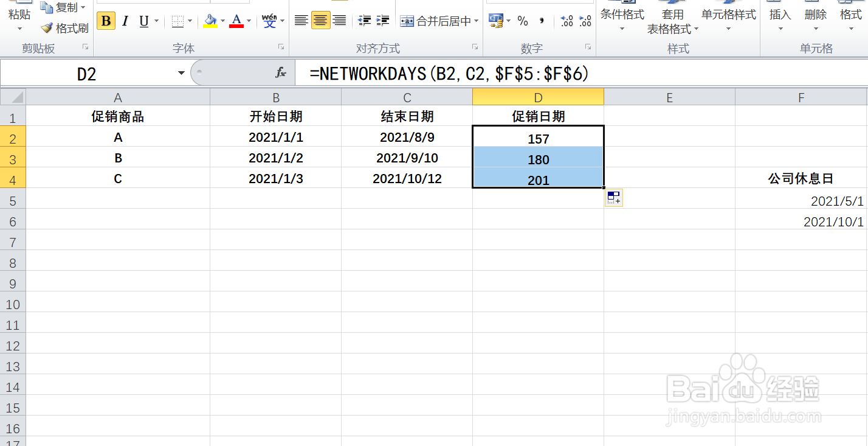
Task: Select cell containing value 157
Action: click(539, 138)
